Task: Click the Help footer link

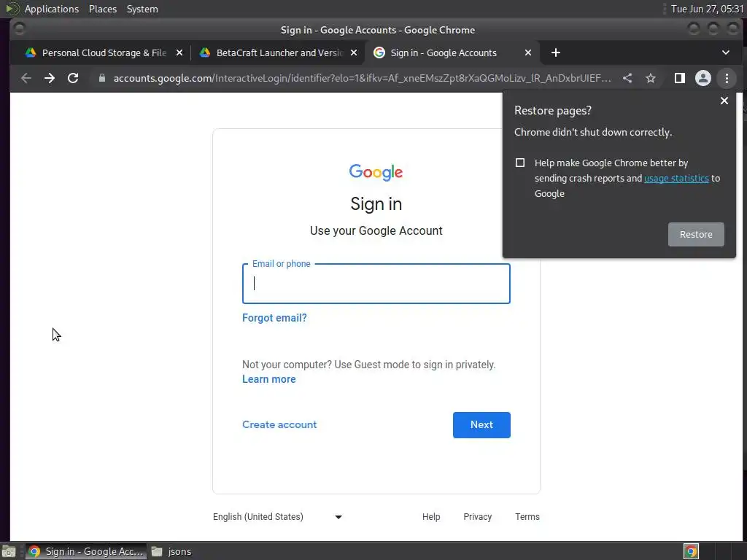Action: click(x=431, y=517)
